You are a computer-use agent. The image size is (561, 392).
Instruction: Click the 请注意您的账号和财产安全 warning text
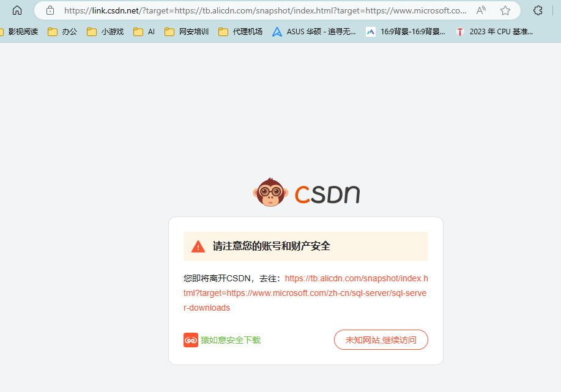click(271, 246)
